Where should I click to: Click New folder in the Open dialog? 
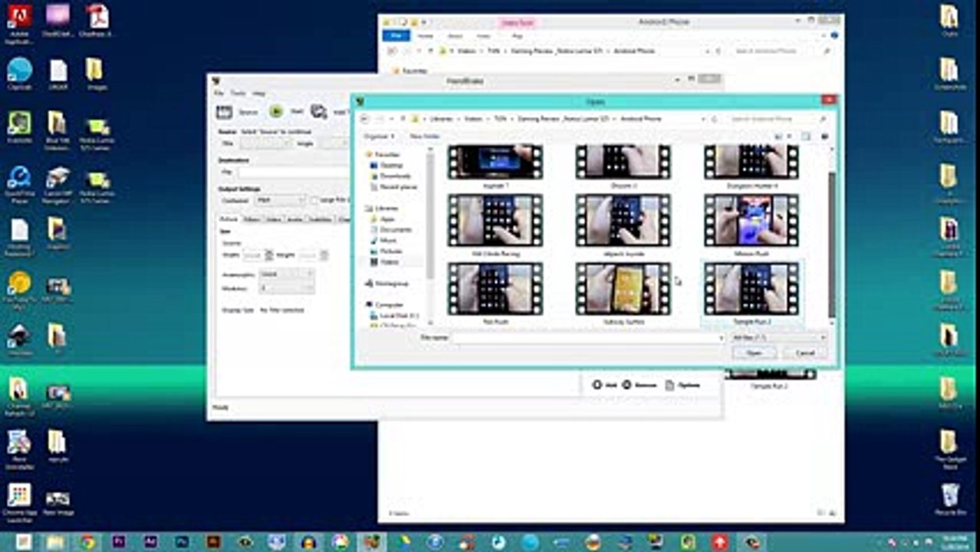tap(425, 136)
